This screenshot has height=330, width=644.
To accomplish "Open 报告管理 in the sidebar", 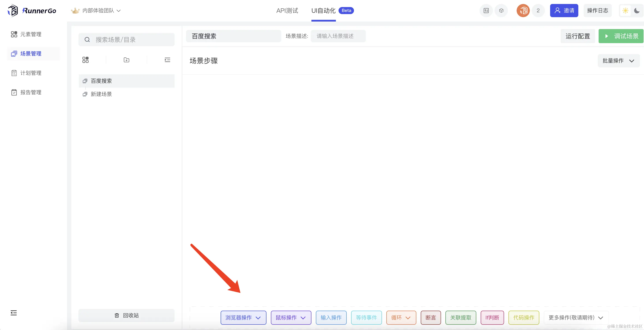I will [x=30, y=92].
